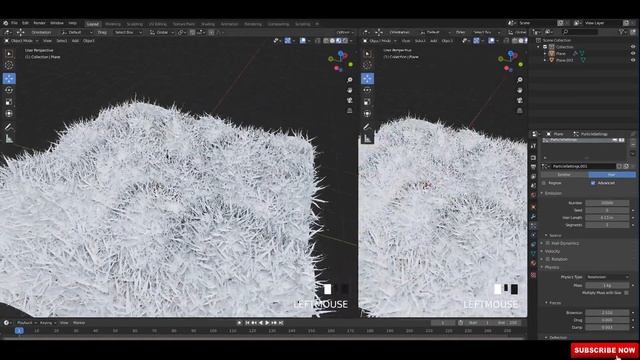Click the outliner search field

tap(580, 32)
